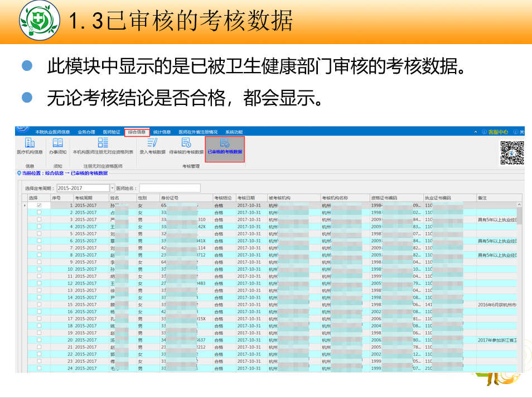Click the QR code image
This screenshot has width=532, height=398.
click(x=511, y=152)
